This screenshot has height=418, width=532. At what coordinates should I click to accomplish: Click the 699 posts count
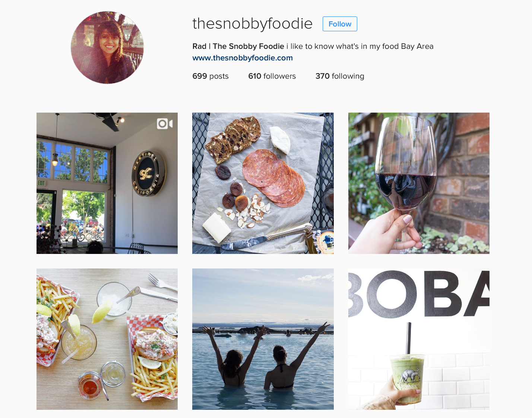pos(210,76)
